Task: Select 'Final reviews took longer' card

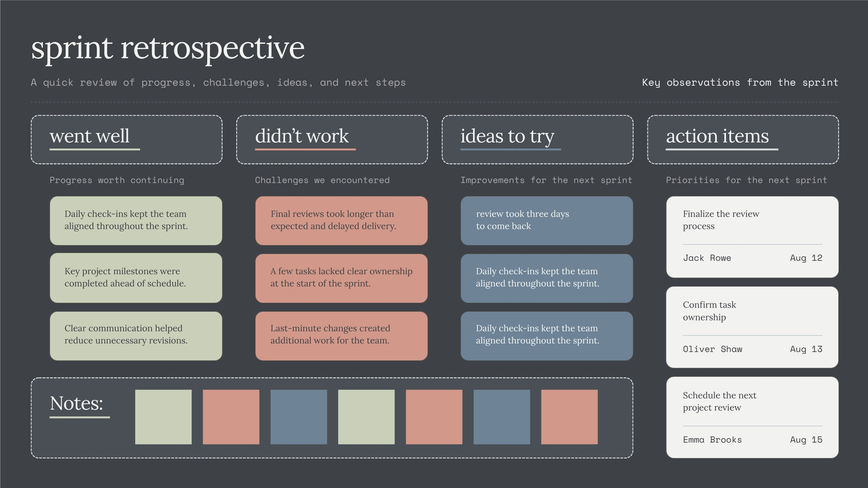Action: (x=341, y=221)
